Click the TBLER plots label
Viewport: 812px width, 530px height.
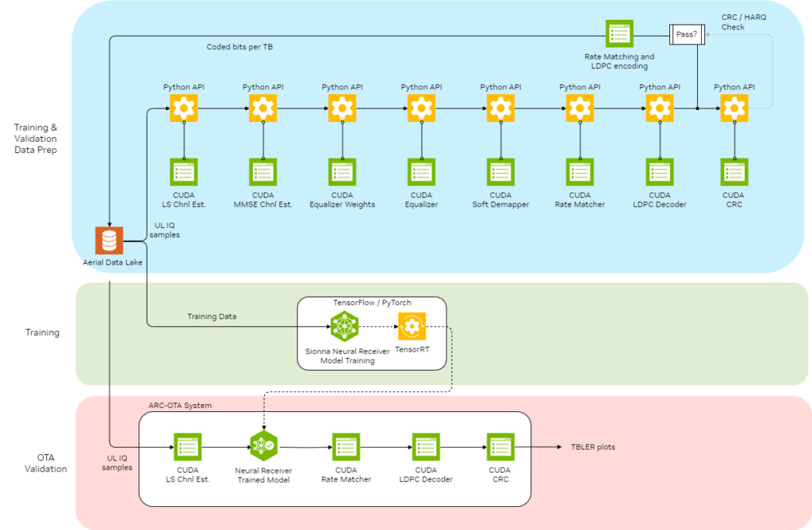pos(592,447)
